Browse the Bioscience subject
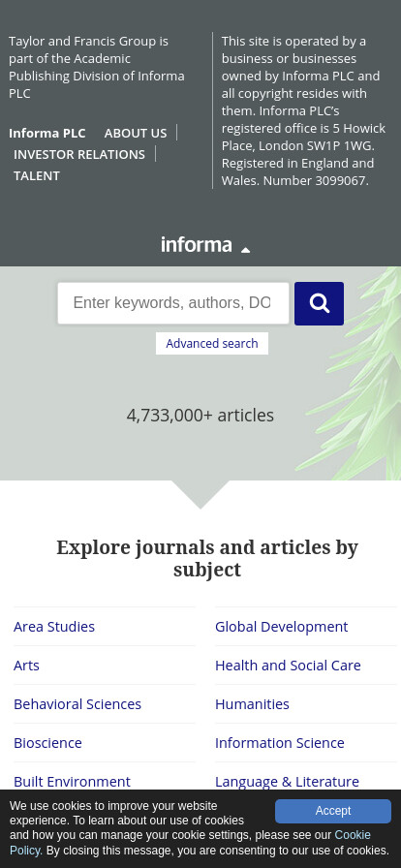This screenshot has width=401, height=868. click(47, 743)
